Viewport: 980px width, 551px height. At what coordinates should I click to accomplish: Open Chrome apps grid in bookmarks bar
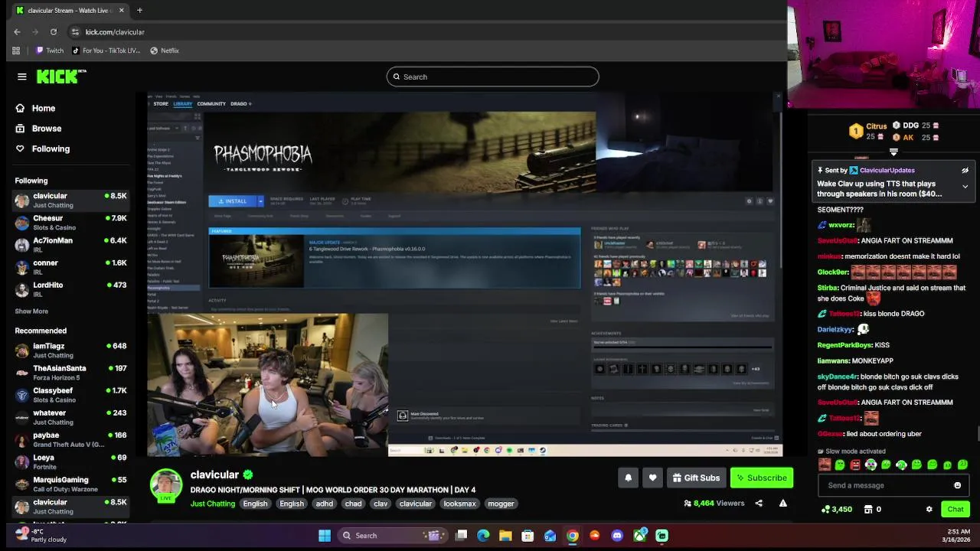tap(16, 51)
